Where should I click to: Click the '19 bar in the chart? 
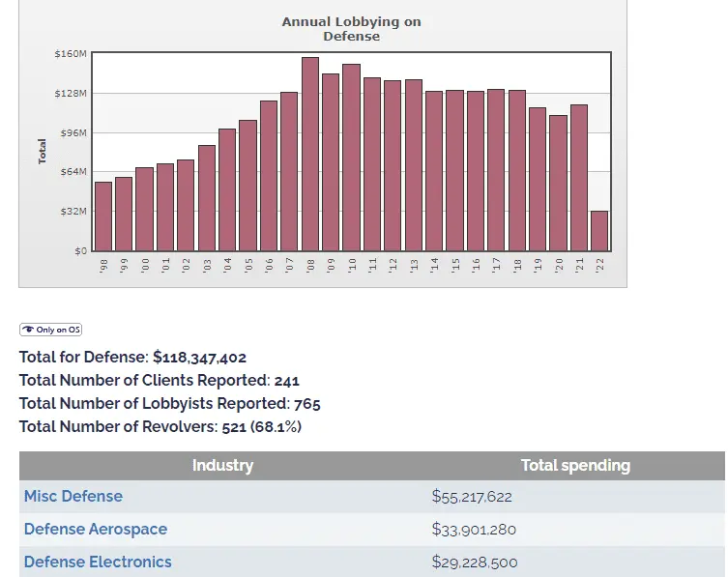(538, 179)
